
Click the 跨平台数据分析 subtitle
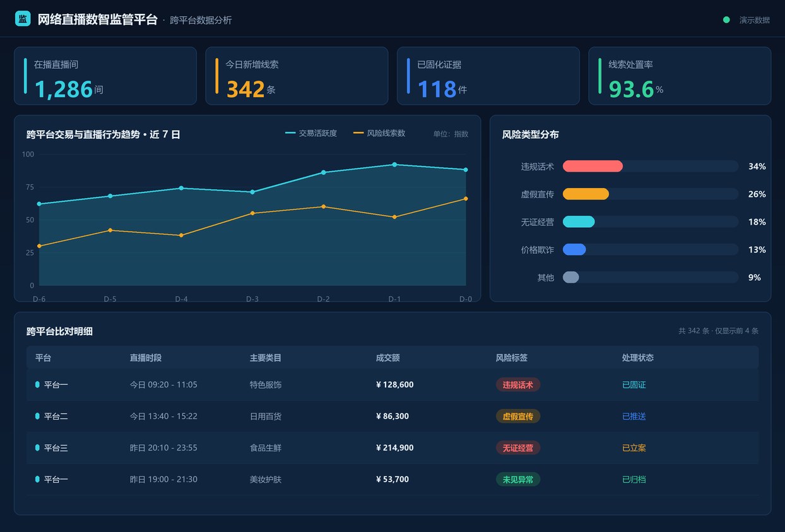pyautogui.click(x=201, y=20)
